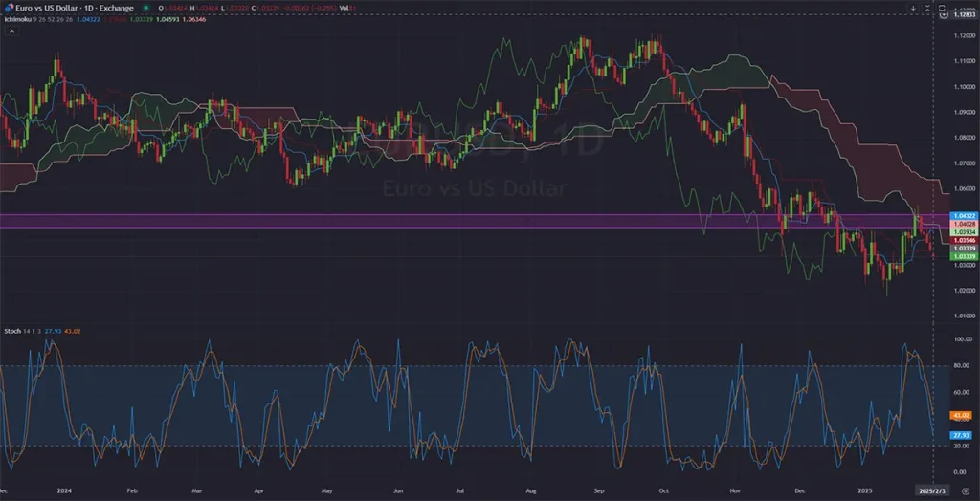Image resolution: width=980 pixels, height=501 pixels.
Task: Click the go-to-realtime icon at bottom right
Action: coord(968,491)
